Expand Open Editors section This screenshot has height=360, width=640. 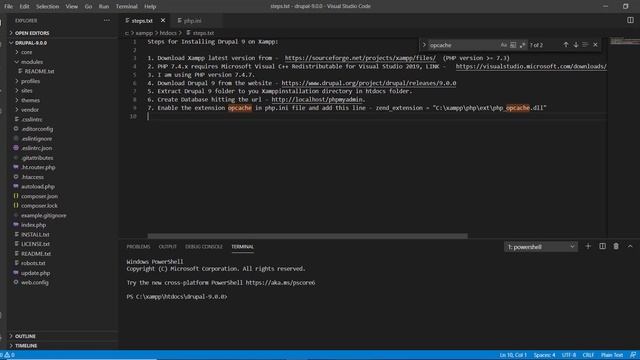click(32, 33)
